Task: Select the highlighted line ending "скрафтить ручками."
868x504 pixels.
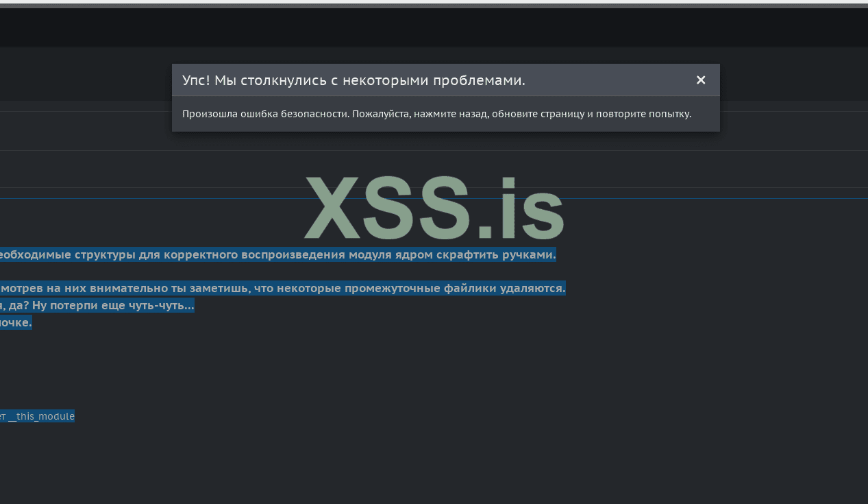Action: [277, 255]
